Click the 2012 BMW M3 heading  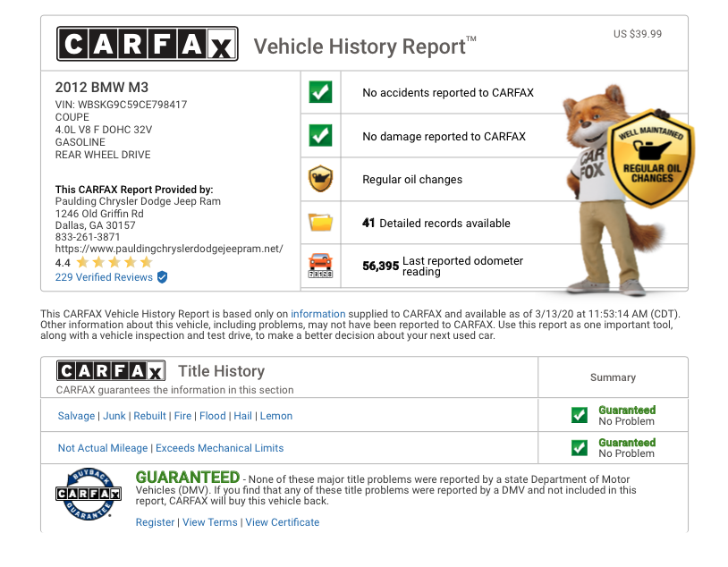(102, 88)
